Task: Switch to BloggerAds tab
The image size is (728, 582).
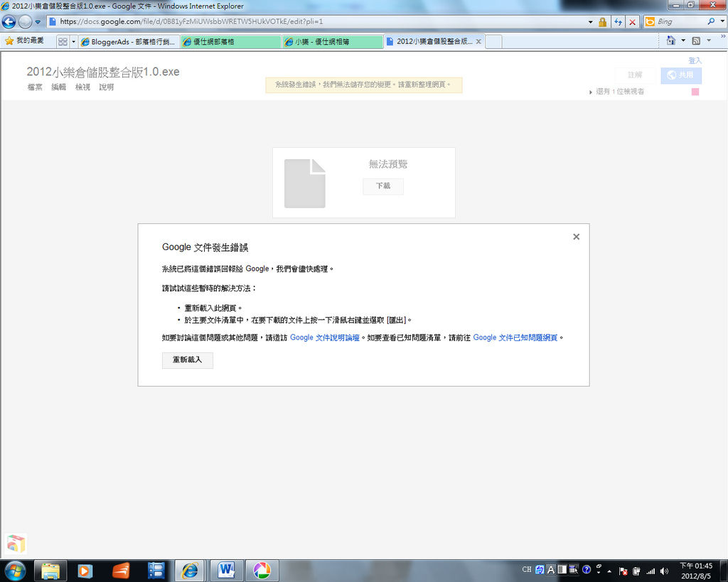Action: coord(129,42)
